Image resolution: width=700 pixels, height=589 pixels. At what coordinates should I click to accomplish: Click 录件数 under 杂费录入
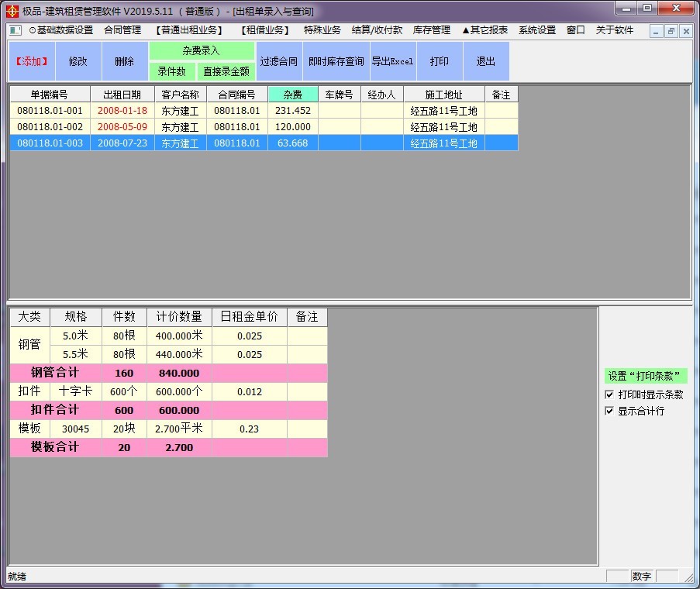pyautogui.click(x=172, y=71)
